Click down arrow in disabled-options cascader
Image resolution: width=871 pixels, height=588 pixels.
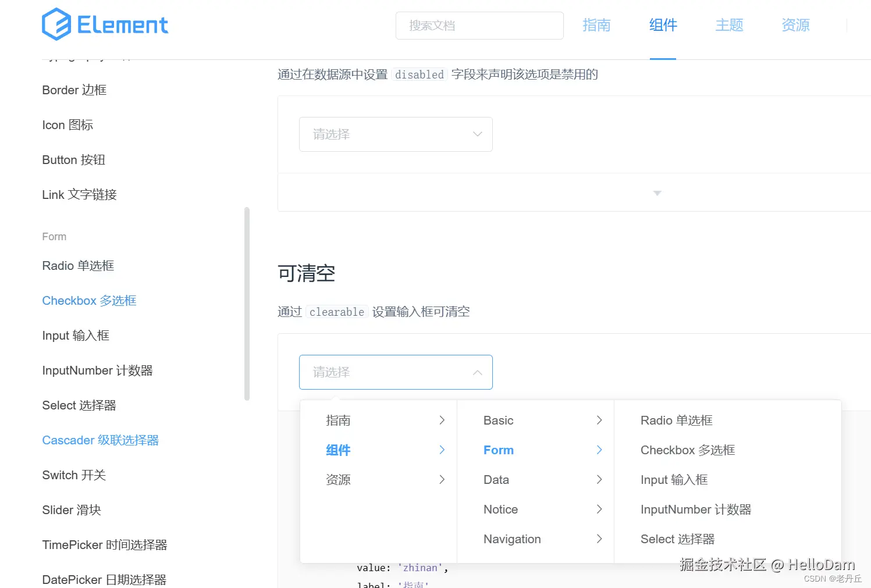coord(478,134)
